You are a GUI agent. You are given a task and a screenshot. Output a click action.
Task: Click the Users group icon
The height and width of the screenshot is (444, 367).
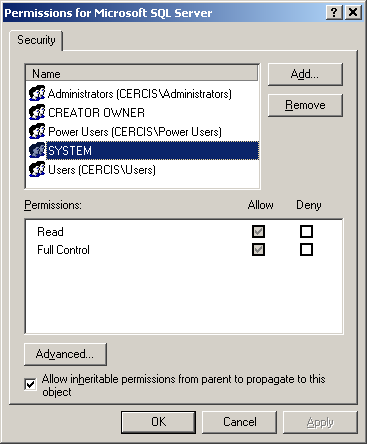click(x=37, y=169)
